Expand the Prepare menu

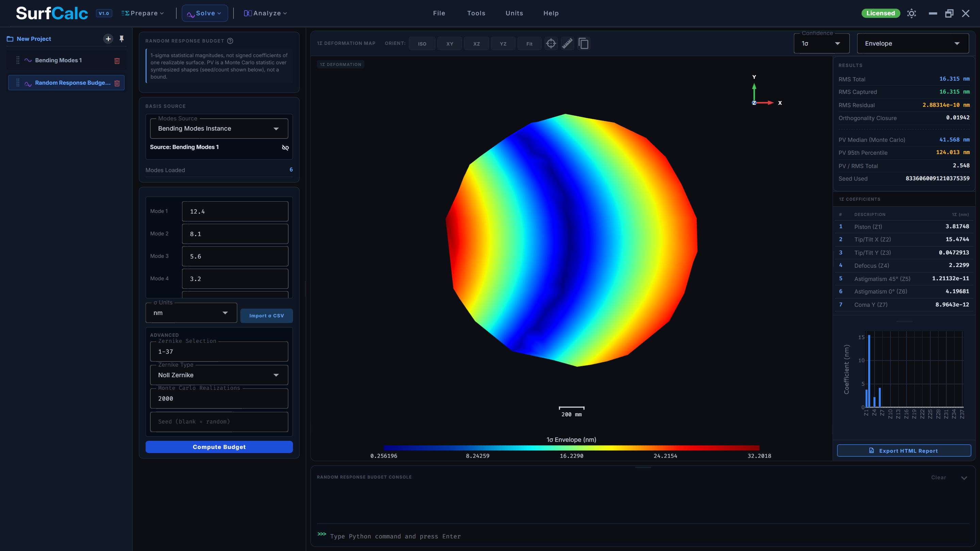(143, 13)
